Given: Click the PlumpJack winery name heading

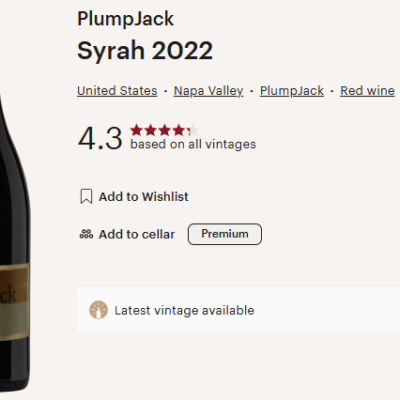Looking at the screenshot, I should tap(125, 19).
